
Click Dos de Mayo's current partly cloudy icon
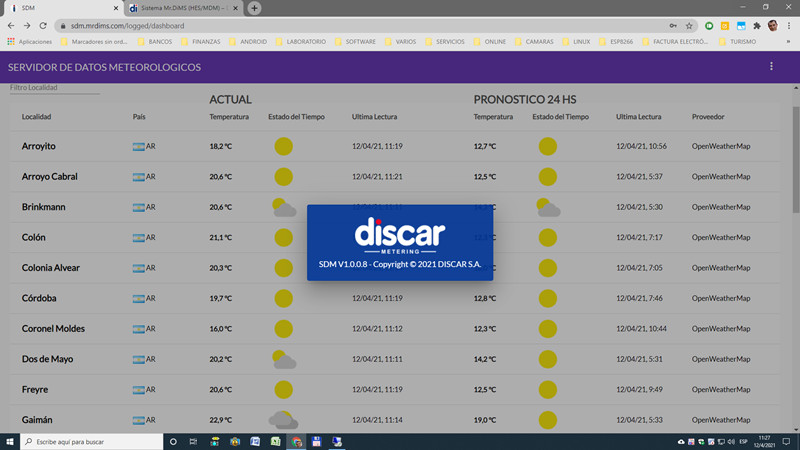284,359
